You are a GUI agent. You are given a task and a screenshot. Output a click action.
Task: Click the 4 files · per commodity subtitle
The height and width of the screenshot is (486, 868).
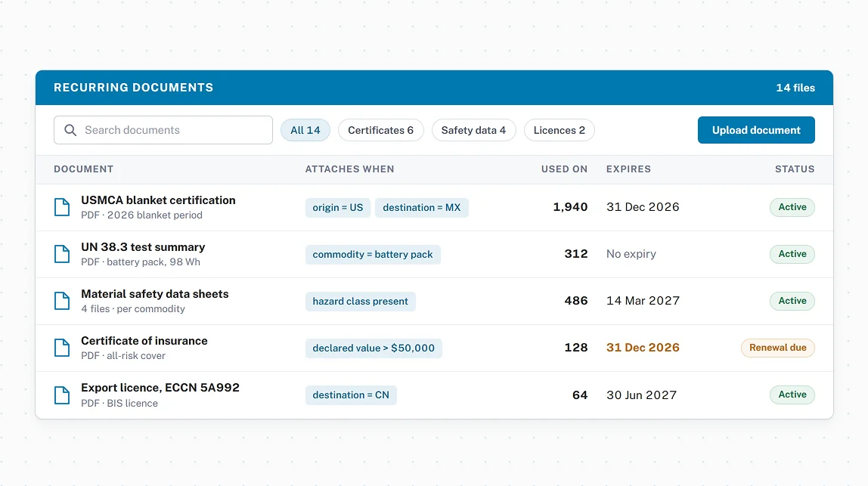133,309
